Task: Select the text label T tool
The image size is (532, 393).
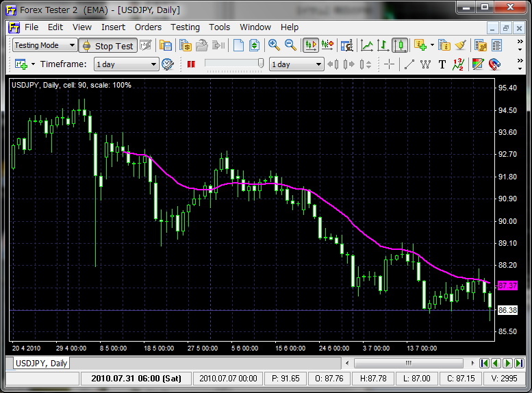Action: pyautogui.click(x=442, y=64)
